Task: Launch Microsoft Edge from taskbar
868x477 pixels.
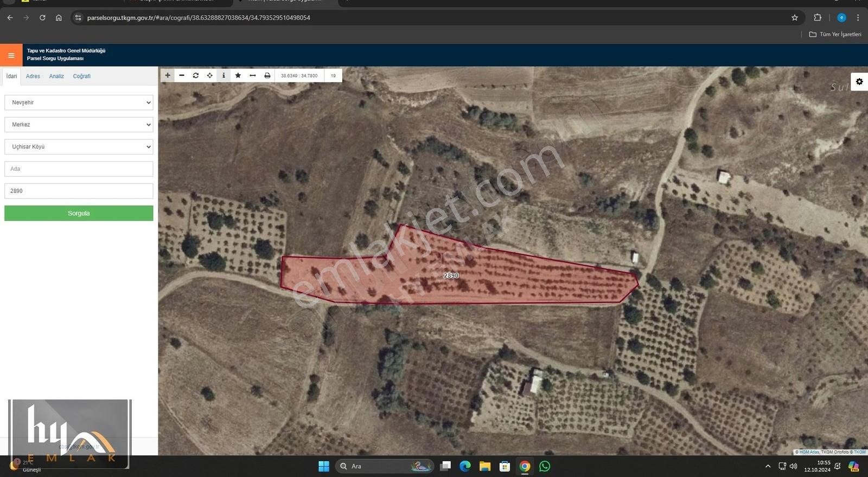Action: tap(465, 466)
